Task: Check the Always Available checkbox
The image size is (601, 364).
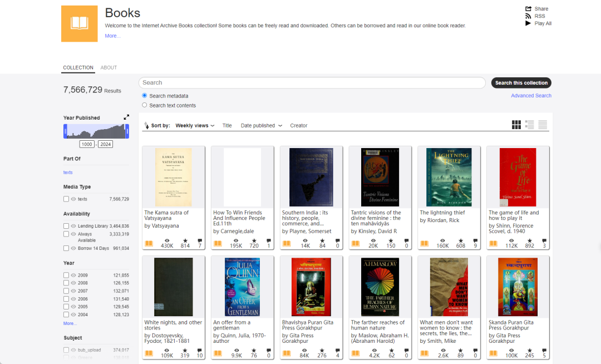Action: [66, 234]
